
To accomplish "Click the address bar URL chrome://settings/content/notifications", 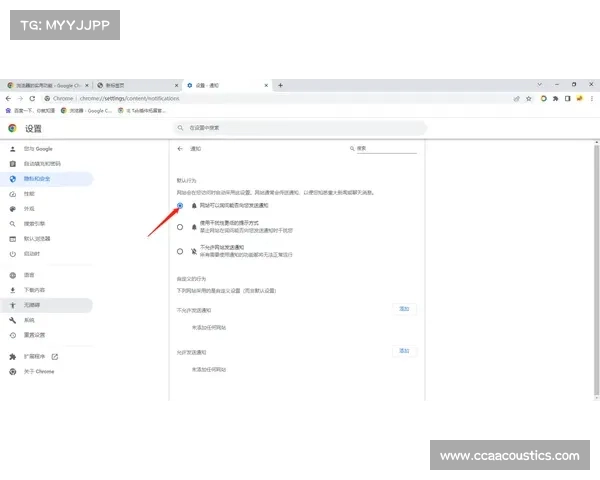I will (130, 98).
